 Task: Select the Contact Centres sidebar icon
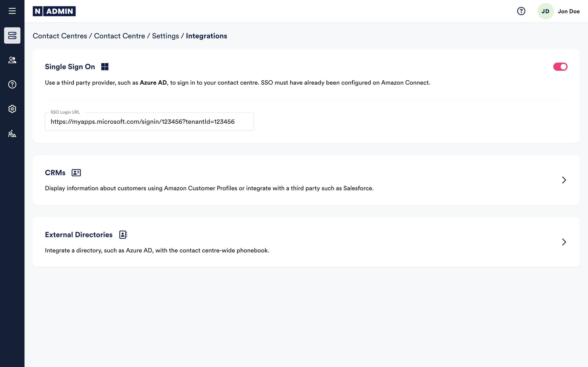12,36
